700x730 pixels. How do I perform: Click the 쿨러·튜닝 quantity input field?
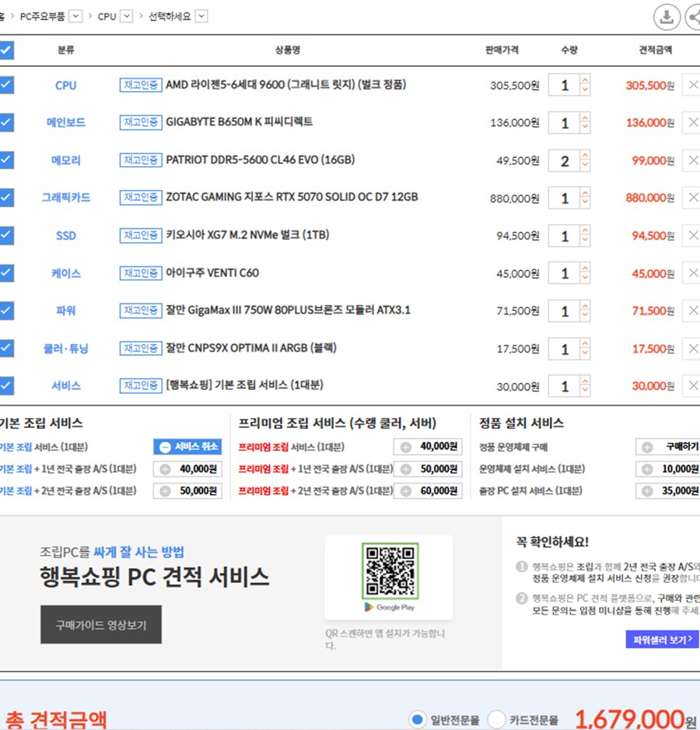click(564, 349)
